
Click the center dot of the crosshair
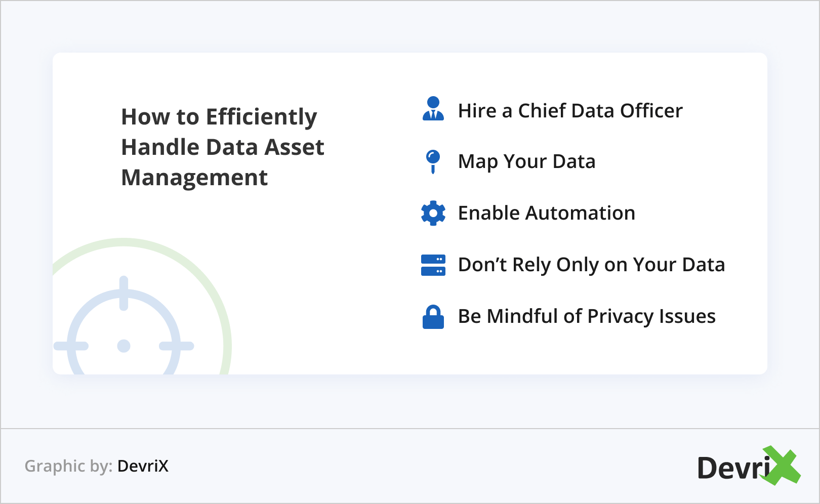124,346
